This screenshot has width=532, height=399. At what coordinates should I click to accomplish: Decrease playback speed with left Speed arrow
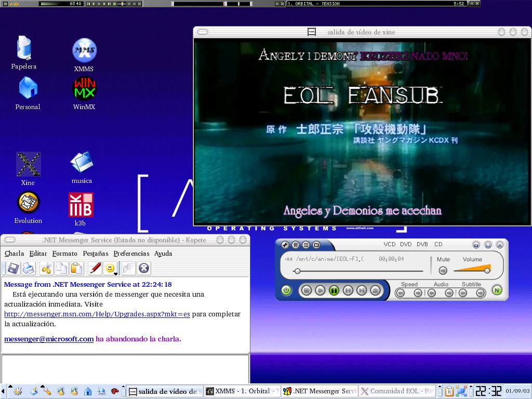tap(401, 293)
